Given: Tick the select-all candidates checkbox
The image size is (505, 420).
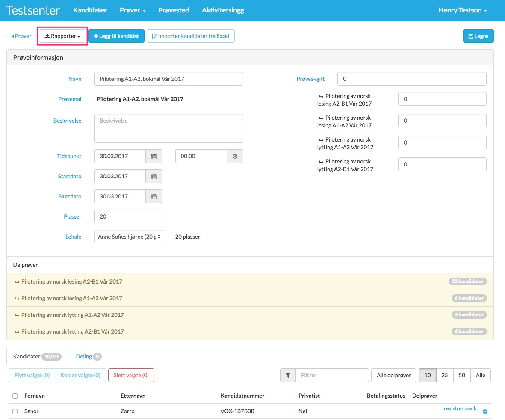Looking at the screenshot, I should 15,396.
